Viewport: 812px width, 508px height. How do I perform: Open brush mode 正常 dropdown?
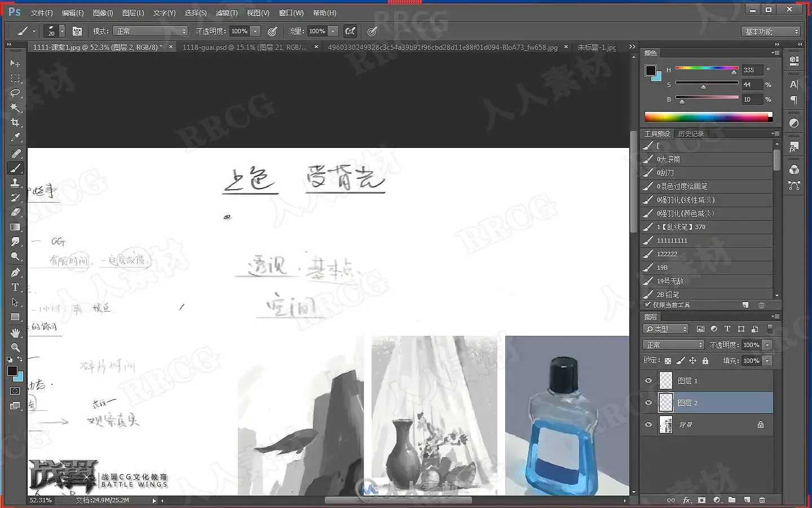pos(150,32)
